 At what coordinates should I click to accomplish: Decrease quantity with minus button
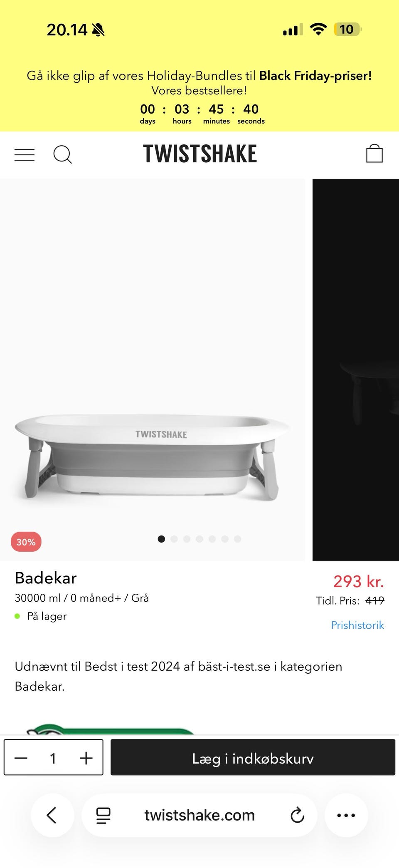tap(21, 758)
